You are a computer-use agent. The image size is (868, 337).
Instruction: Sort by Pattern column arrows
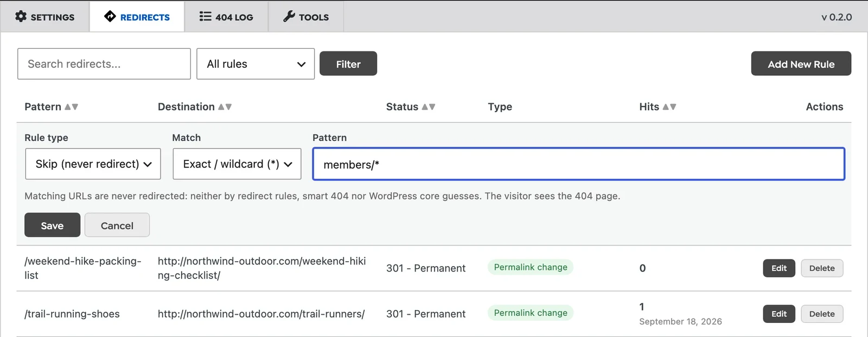click(x=72, y=107)
